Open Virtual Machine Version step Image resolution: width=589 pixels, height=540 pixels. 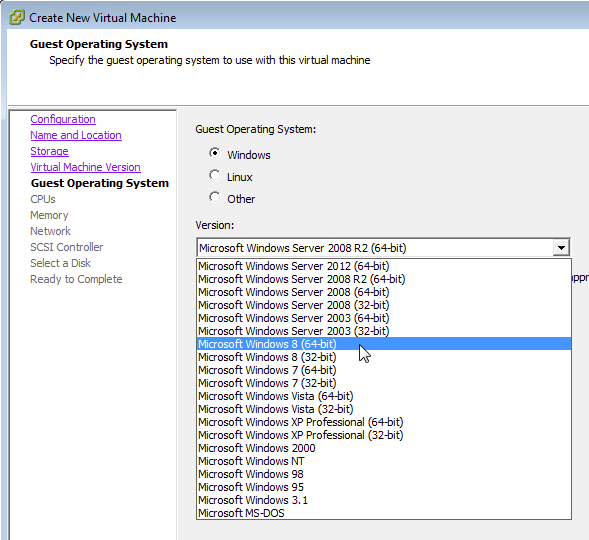coord(85,167)
